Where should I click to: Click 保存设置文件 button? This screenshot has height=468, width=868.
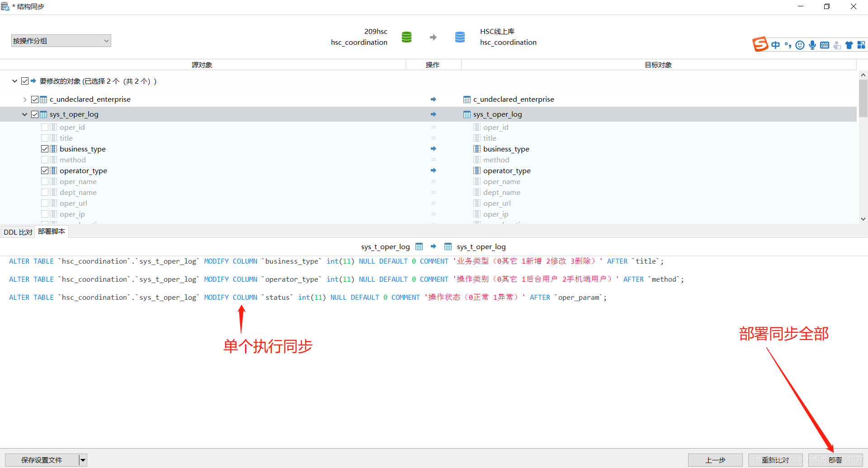point(42,460)
